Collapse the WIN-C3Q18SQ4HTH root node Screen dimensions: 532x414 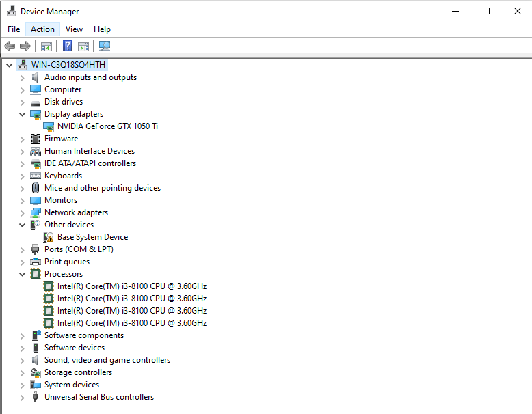[9, 65]
